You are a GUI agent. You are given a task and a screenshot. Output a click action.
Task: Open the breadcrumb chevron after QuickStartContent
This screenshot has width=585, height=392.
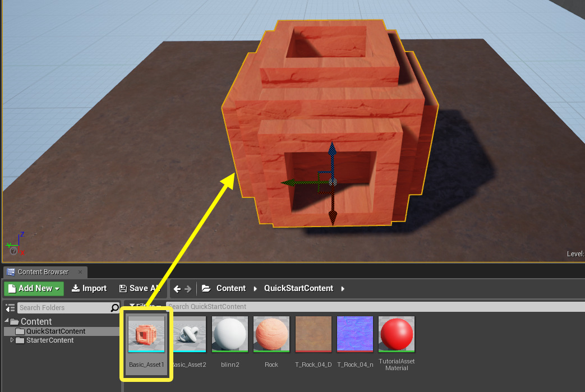click(342, 288)
